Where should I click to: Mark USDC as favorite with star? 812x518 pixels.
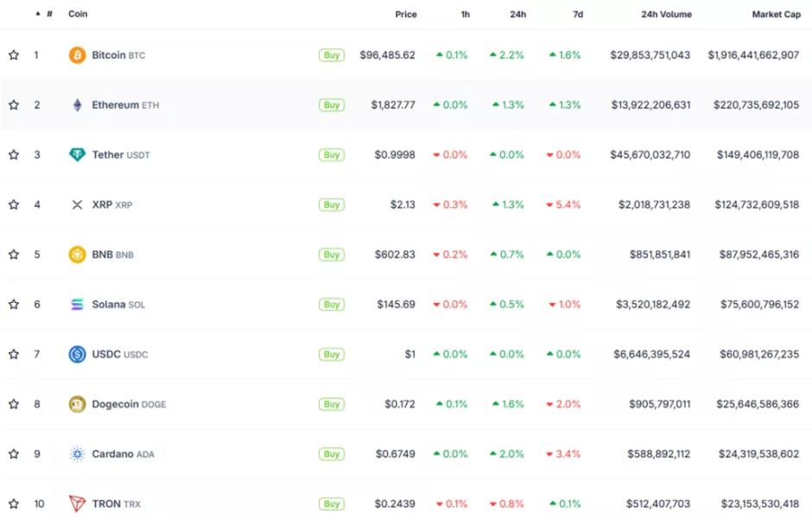pos(14,354)
